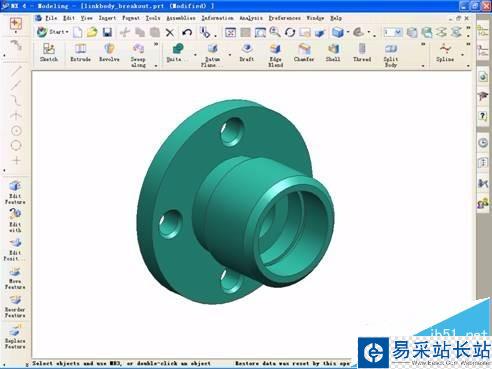492x369 pixels.
Task: Click the Delete X icon
Action: tap(170, 33)
